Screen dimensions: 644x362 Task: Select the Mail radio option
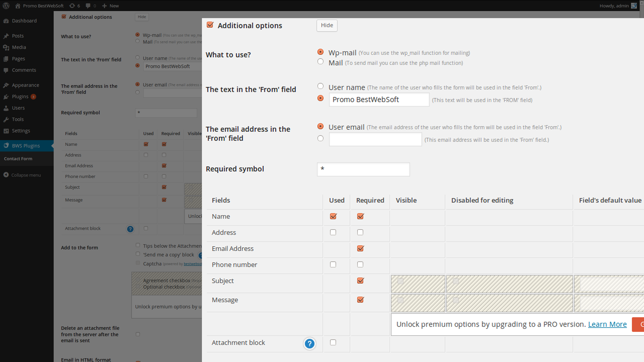pyautogui.click(x=320, y=62)
